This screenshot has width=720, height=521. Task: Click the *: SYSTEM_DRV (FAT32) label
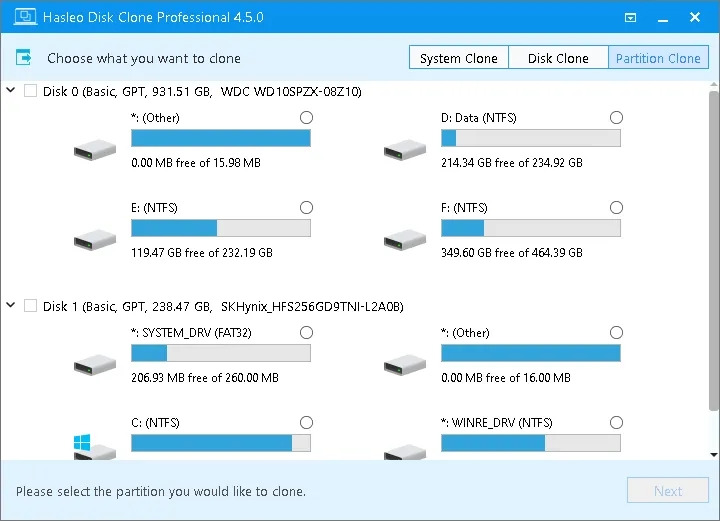point(191,333)
